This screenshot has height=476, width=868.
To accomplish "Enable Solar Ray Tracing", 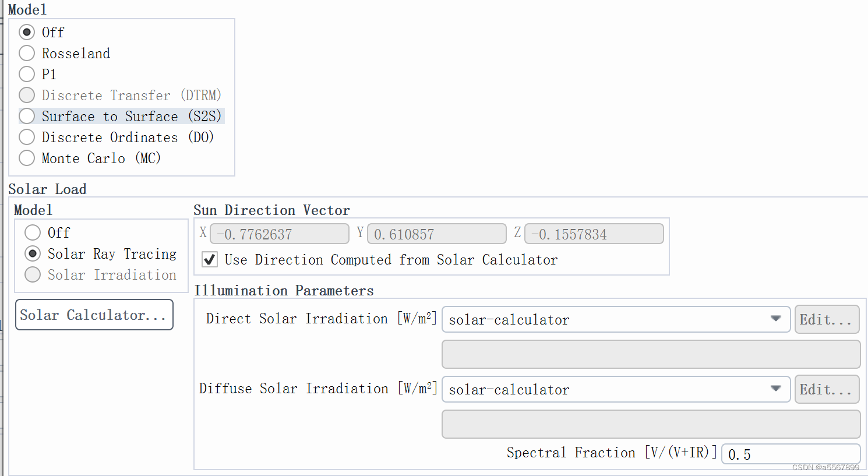I will pos(32,253).
